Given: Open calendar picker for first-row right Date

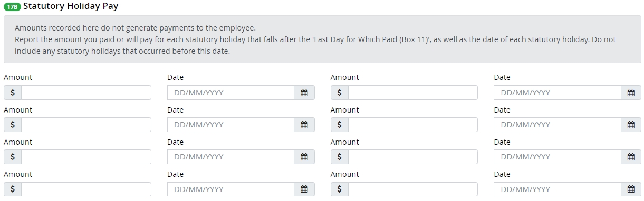Looking at the screenshot, I should (x=631, y=93).
